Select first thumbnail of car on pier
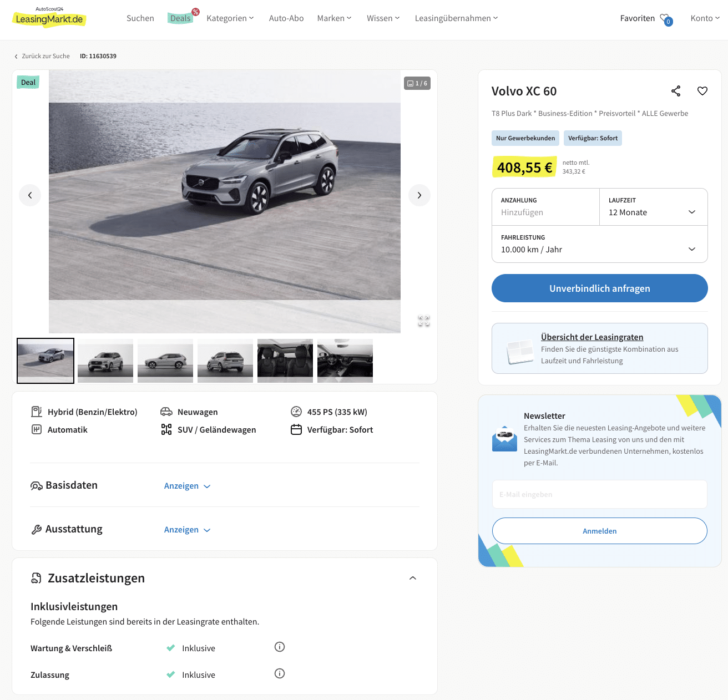The image size is (728, 700). 46,361
